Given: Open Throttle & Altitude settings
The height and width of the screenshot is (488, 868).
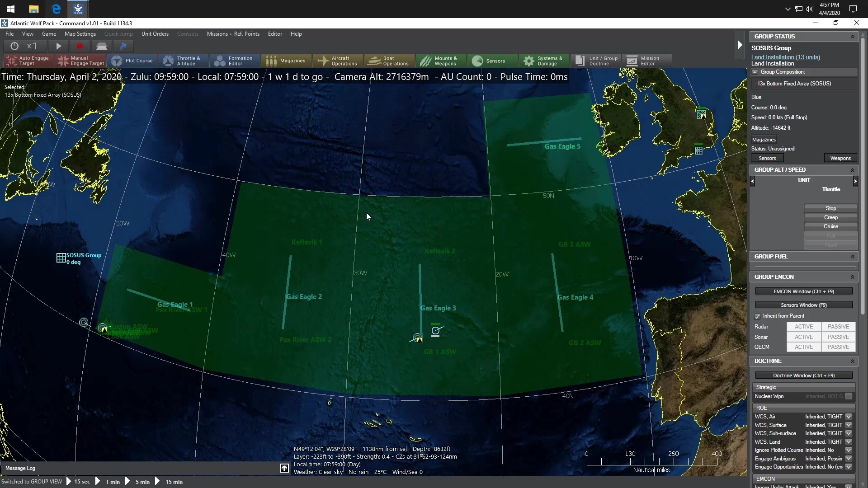Looking at the screenshot, I should point(184,61).
